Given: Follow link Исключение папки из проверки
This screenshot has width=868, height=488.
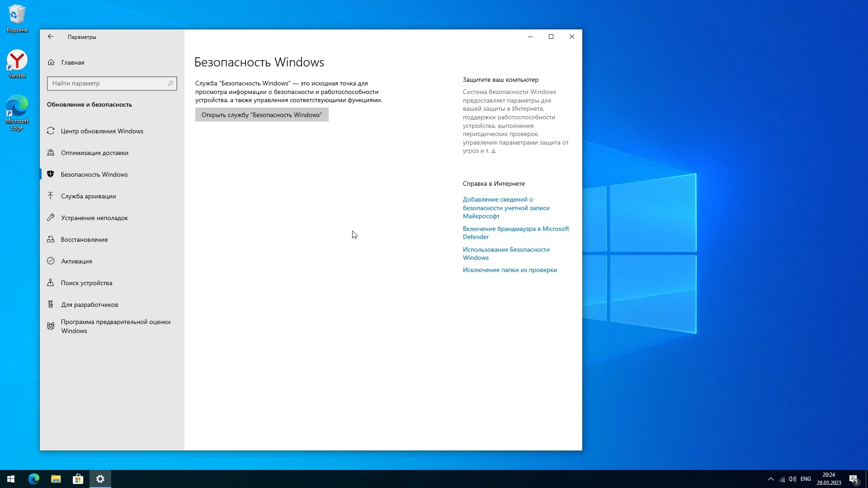Looking at the screenshot, I should pyautogui.click(x=509, y=270).
